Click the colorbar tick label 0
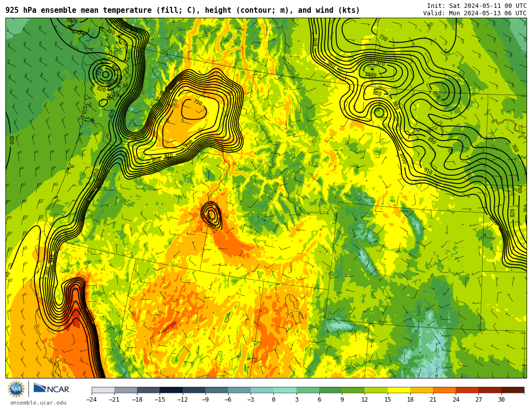Image resolution: width=532 pixels, height=409 pixels. pos(274,400)
